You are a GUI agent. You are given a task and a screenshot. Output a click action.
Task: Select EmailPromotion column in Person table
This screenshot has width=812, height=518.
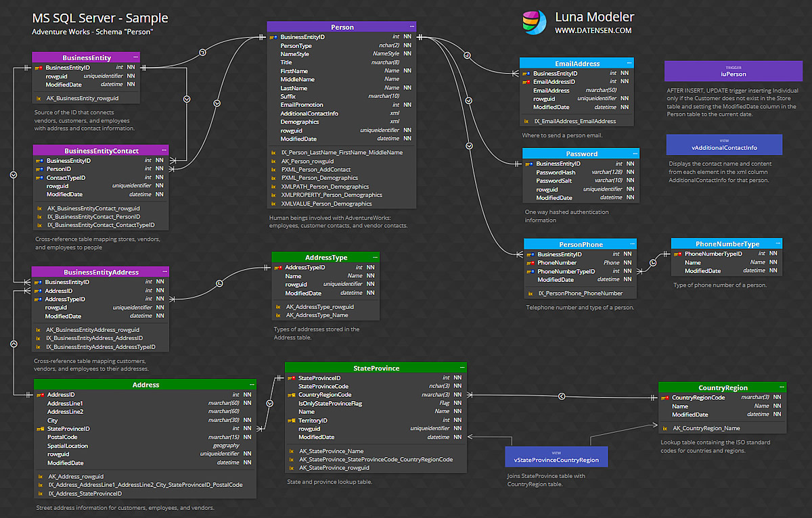(x=342, y=105)
